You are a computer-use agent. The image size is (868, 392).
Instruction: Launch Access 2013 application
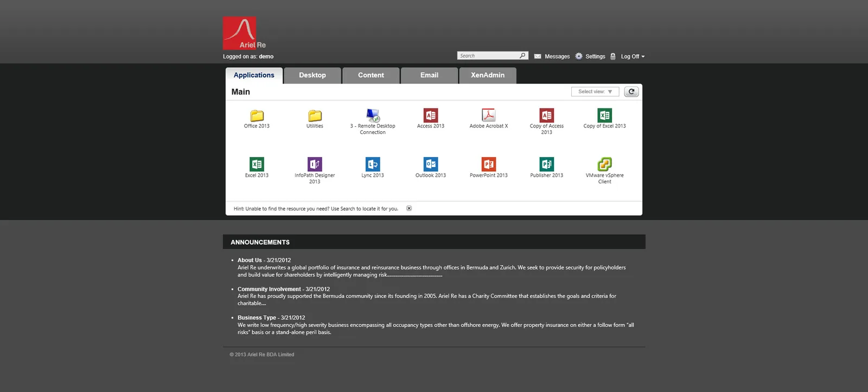pos(431,119)
